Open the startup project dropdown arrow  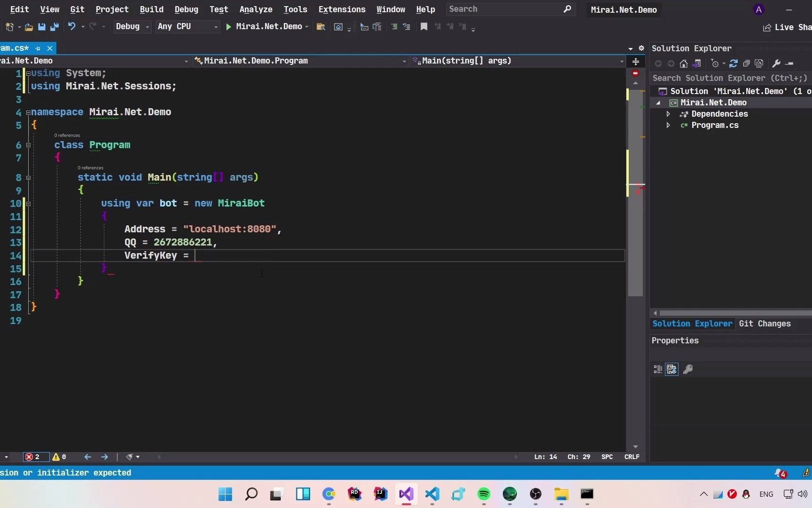click(307, 27)
